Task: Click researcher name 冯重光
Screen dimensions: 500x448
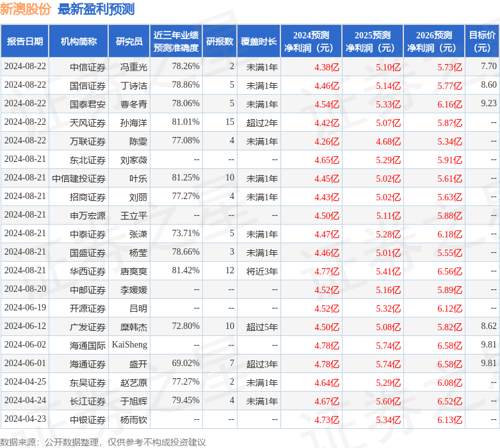Action: click(x=134, y=67)
